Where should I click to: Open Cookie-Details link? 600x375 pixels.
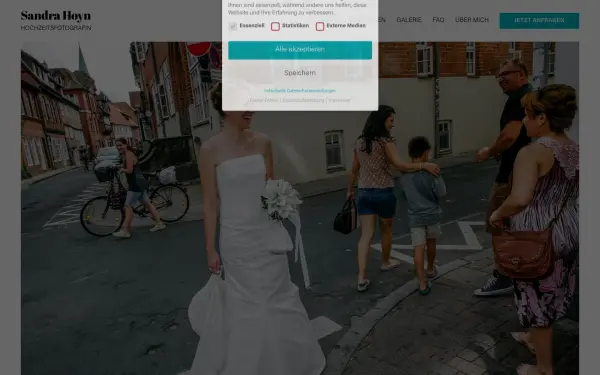click(264, 100)
